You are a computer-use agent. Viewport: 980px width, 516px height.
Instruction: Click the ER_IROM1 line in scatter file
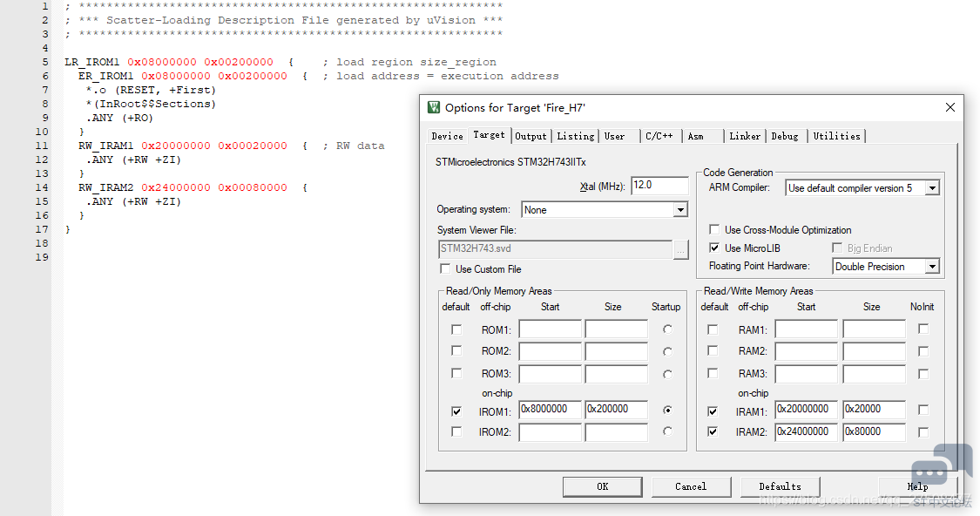(x=318, y=76)
